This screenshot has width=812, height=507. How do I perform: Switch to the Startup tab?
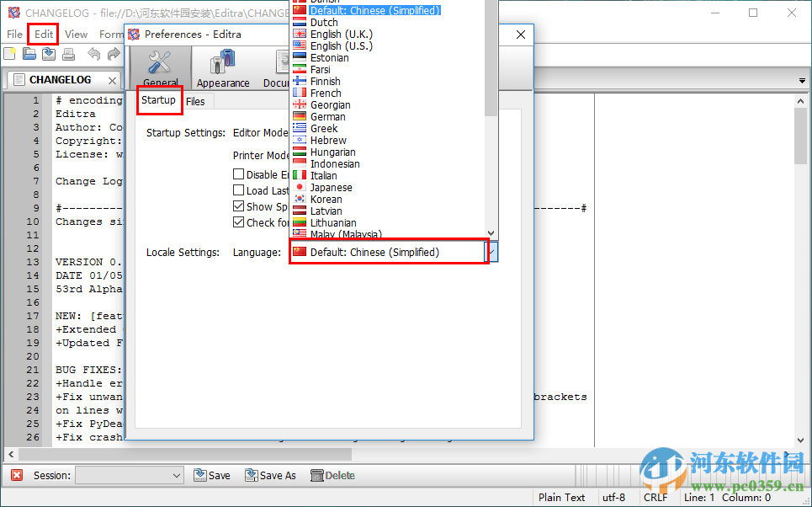coord(158,100)
